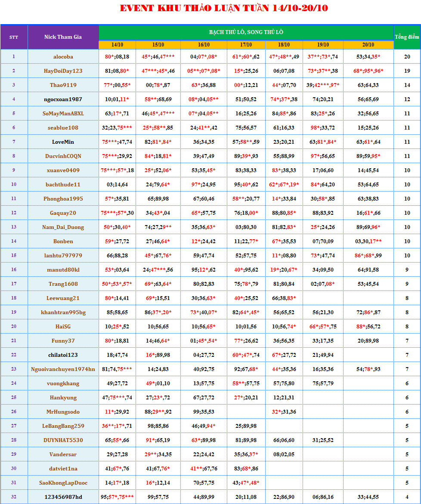Screen dimensions: 421x504
Task: Select the Thao9119 nickname cell
Action: pyautogui.click(x=63, y=85)
